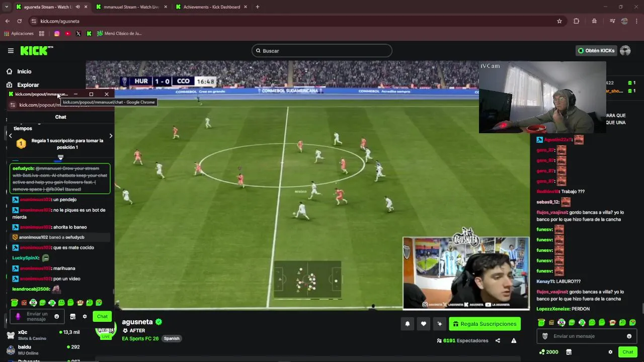Image resolution: width=644 pixels, height=362 pixels.
Task: Open the user avatar menu in Kick header
Action: click(625, 51)
